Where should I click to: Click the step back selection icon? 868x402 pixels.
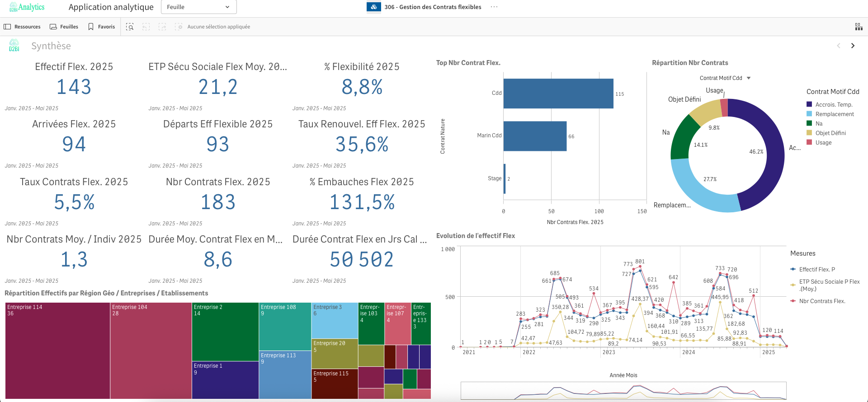(146, 27)
